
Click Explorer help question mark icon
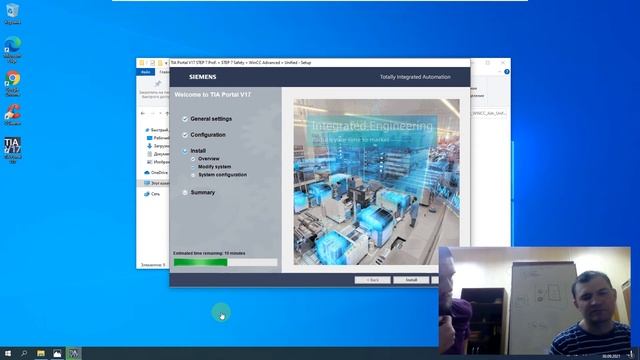point(507,72)
